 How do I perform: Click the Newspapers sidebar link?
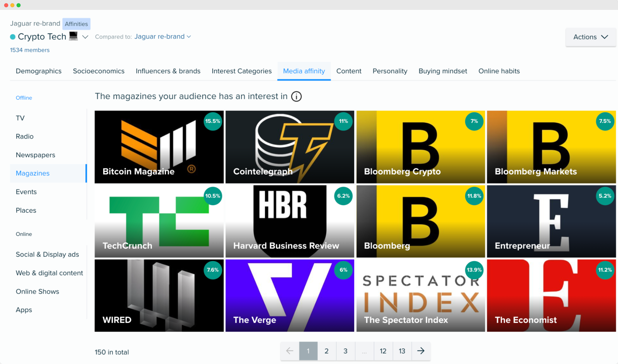click(35, 155)
